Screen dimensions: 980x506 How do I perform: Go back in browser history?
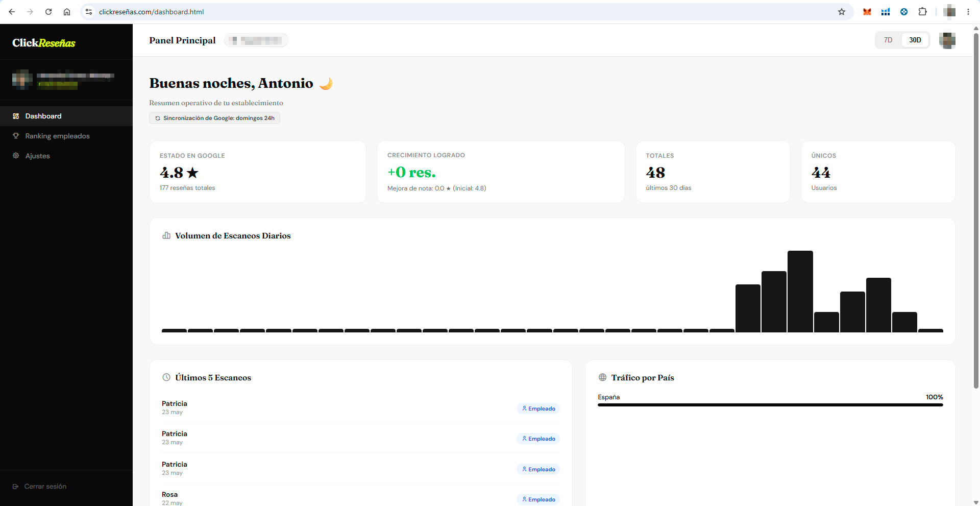(12, 12)
